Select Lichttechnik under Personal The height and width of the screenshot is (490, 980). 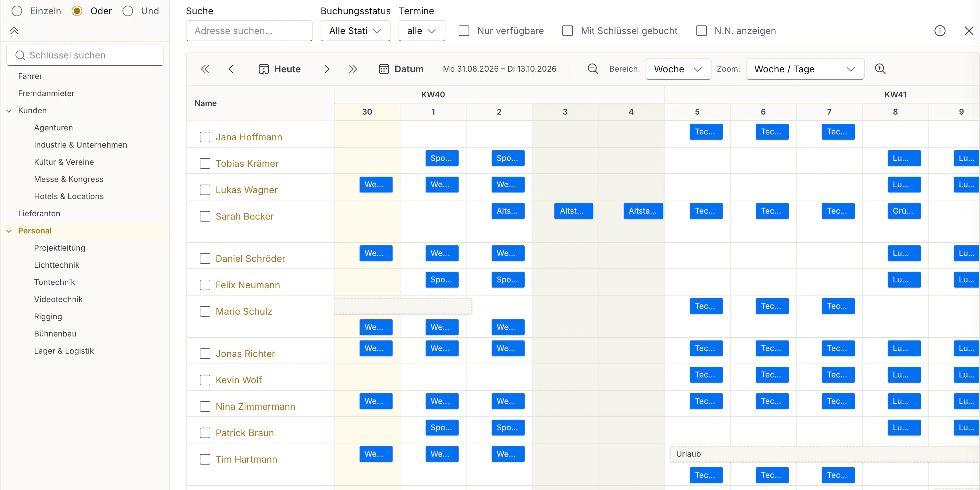point(57,265)
